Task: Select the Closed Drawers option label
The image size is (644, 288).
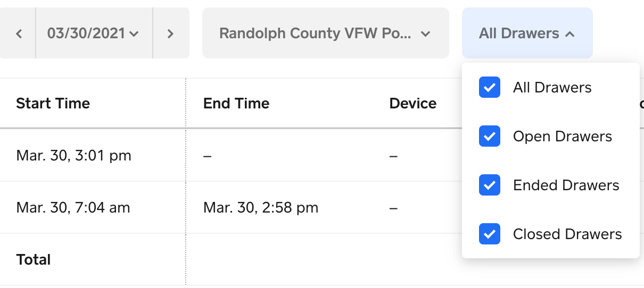Action: coord(567,234)
